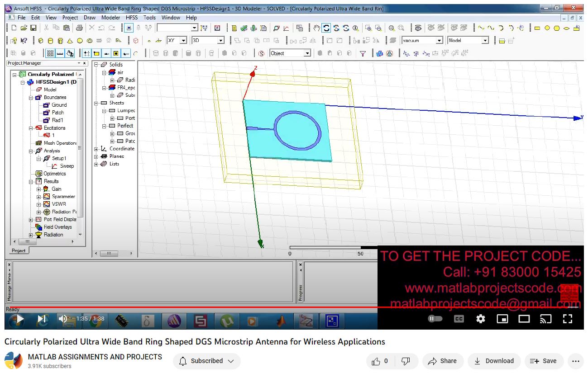Open the 3D movement mode dropdown

221,41
